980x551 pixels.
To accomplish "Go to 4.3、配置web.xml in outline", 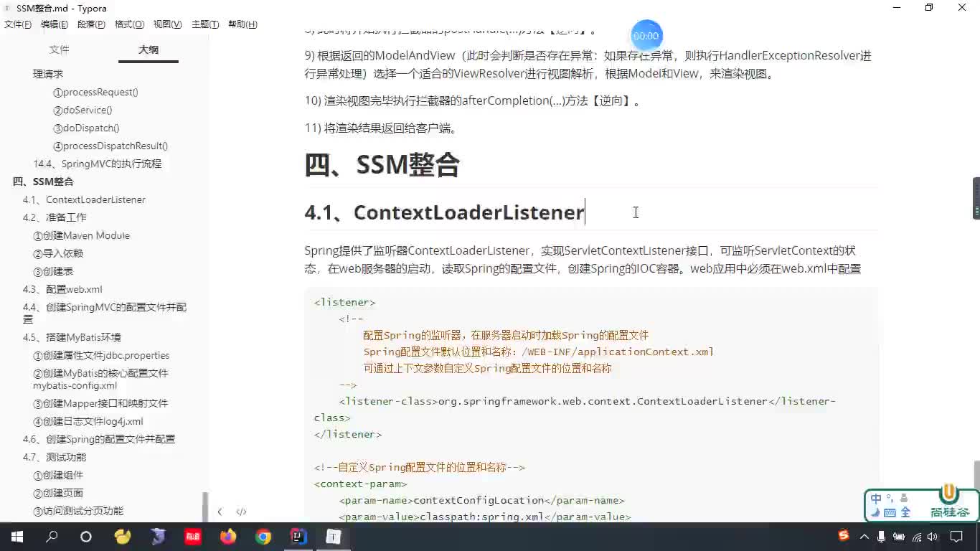I will (x=62, y=289).
